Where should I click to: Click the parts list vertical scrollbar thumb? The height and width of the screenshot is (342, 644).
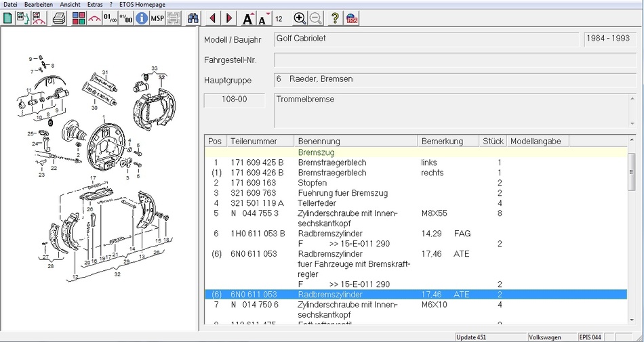tap(632, 173)
